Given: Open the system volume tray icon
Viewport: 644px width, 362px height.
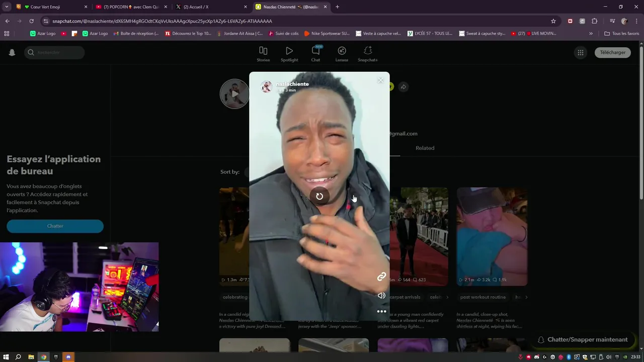Looking at the screenshot, I should click(x=609, y=357).
